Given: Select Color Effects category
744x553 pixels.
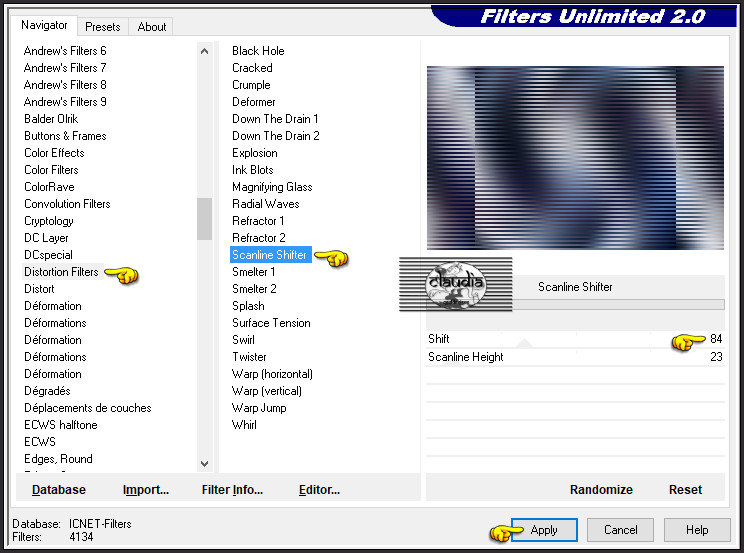Looking at the screenshot, I should [x=54, y=153].
